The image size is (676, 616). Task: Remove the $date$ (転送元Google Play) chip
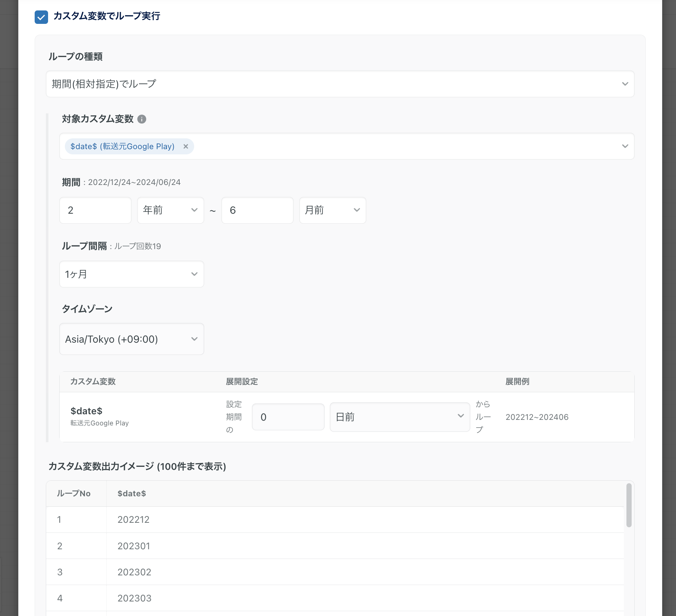[186, 146]
